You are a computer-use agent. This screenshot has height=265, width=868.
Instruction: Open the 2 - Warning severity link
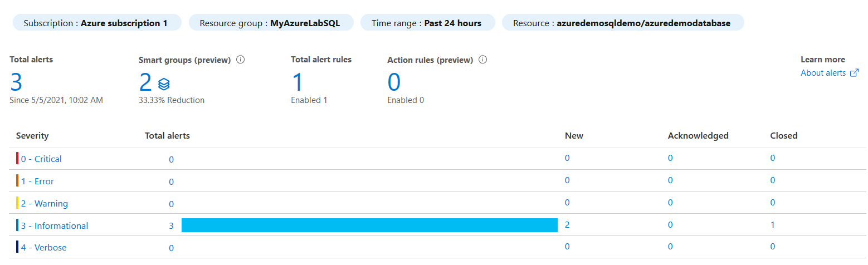tap(44, 204)
